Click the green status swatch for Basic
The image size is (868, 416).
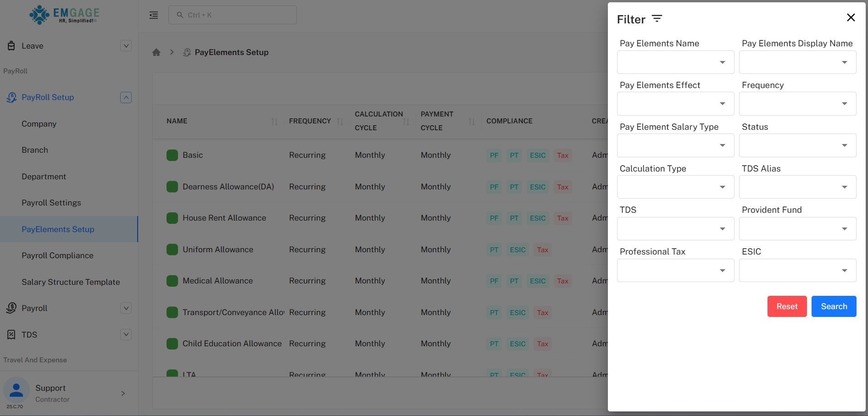(172, 155)
